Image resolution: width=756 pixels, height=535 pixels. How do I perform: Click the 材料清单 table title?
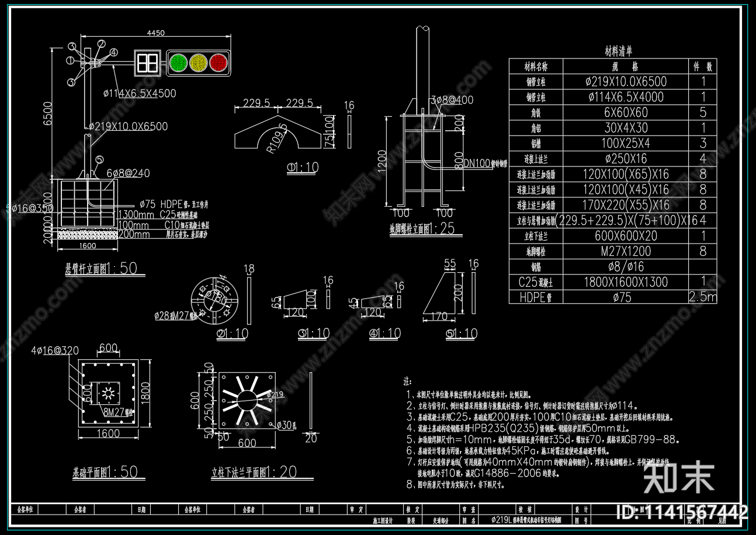click(618, 51)
